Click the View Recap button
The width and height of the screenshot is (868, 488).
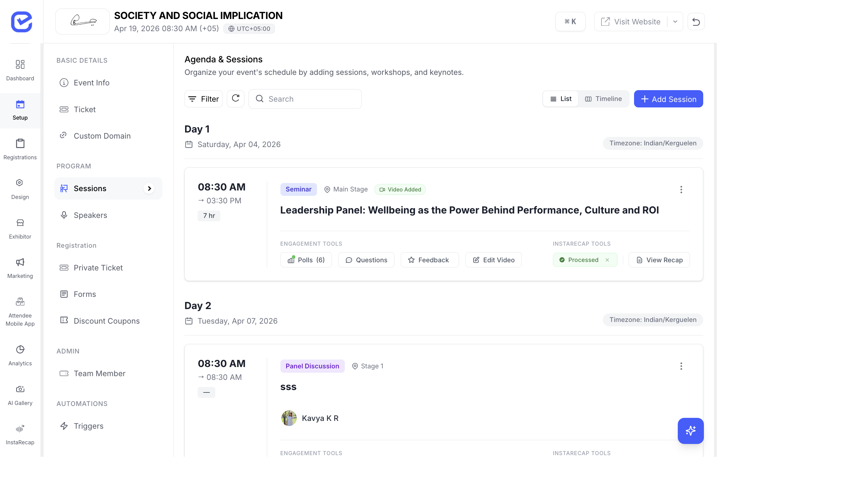pyautogui.click(x=659, y=260)
